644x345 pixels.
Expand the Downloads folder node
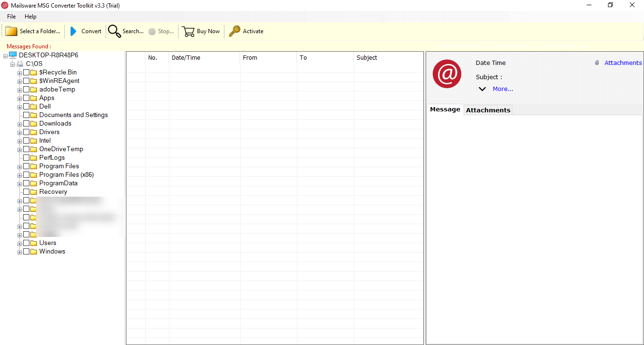click(20, 124)
